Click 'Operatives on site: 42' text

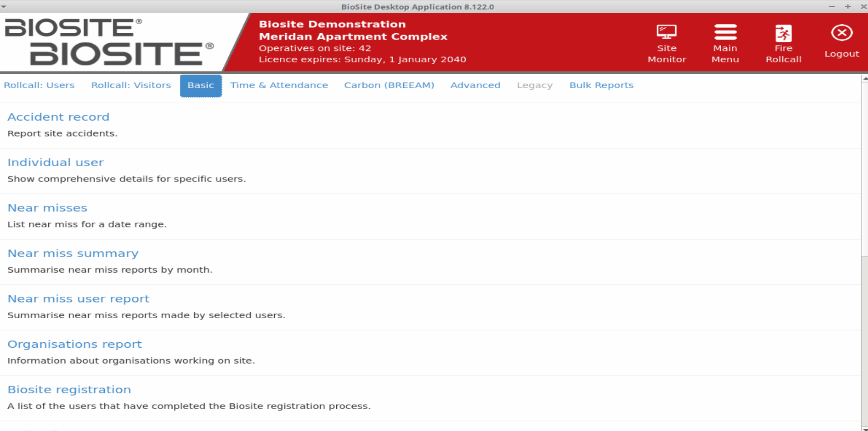315,48
